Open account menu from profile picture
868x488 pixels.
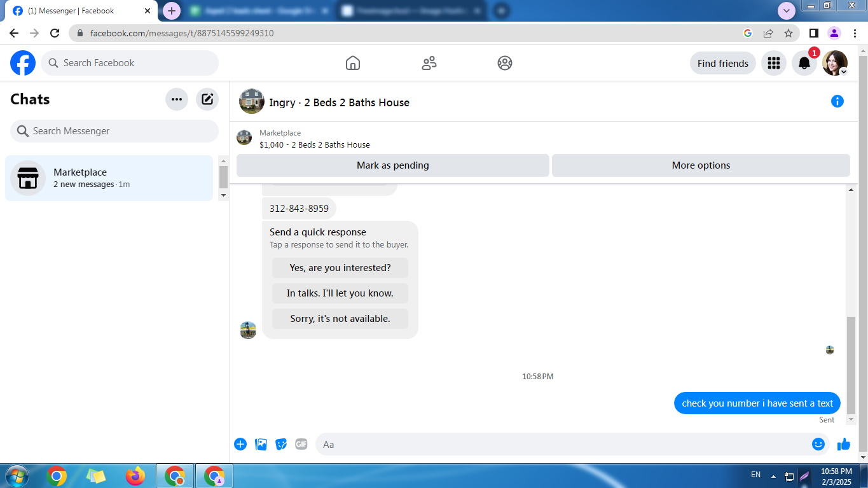(835, 63)
